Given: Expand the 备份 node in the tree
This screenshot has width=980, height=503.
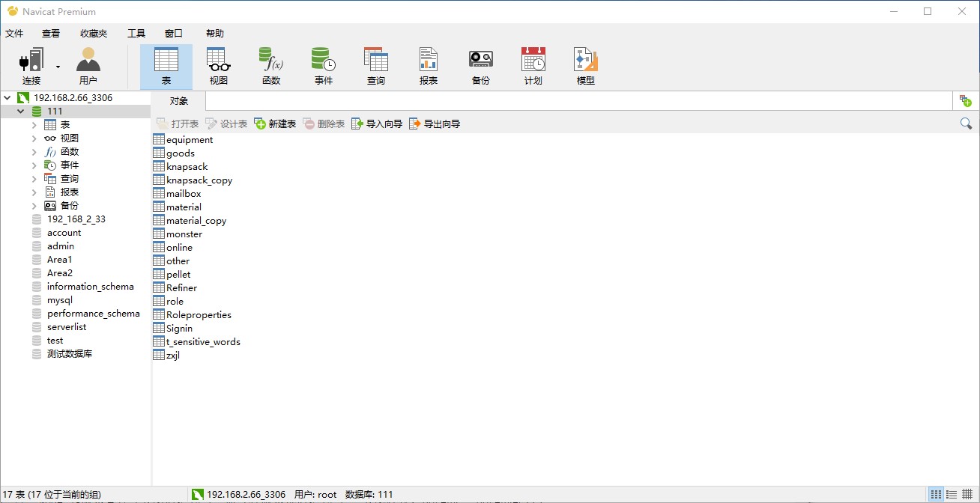Looking at the screenshot, I should pyautogui.click(x=34, y=206).
